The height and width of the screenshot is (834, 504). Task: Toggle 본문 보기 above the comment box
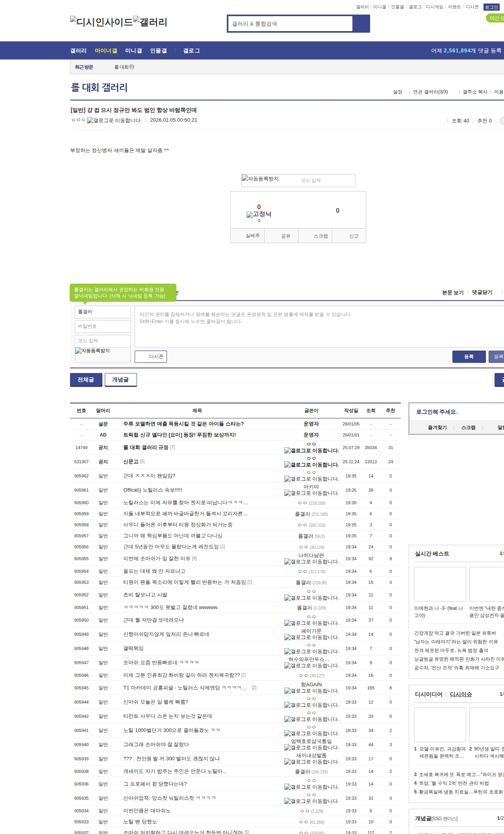(x=452, y=293)
